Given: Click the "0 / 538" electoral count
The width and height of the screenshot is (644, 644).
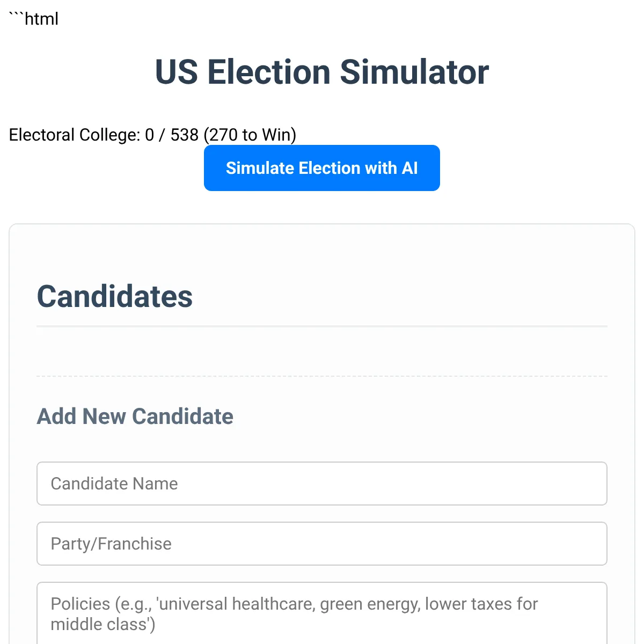Looking at the screenshot, I should 172,135.
